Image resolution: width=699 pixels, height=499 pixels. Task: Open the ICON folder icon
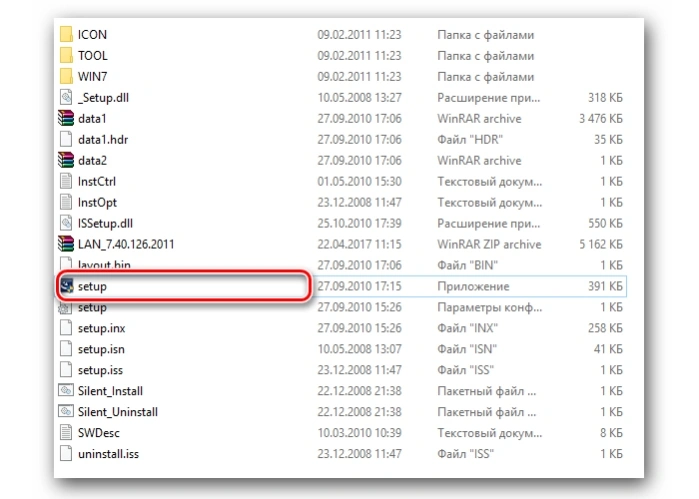(66, 34)
